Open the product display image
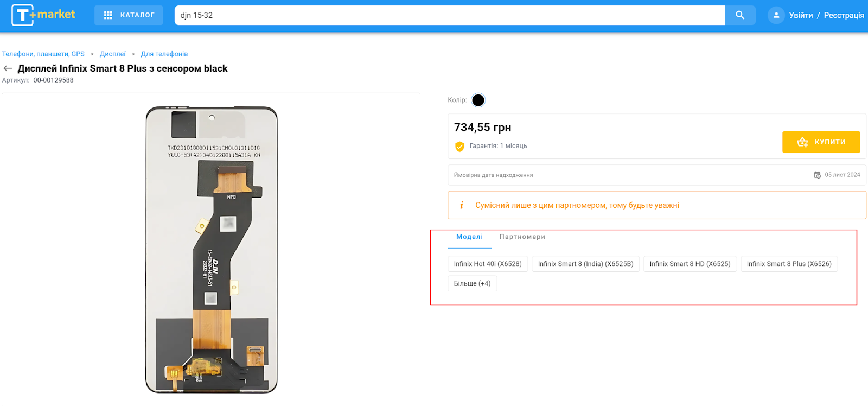868x406 pixels. [x=212, y=250]
